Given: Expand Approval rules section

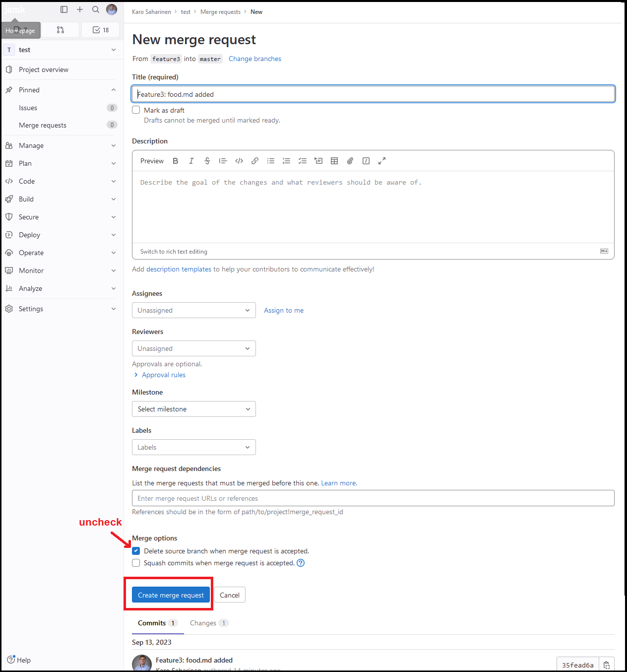Looking at the screenshot, I should pos(163,375).
